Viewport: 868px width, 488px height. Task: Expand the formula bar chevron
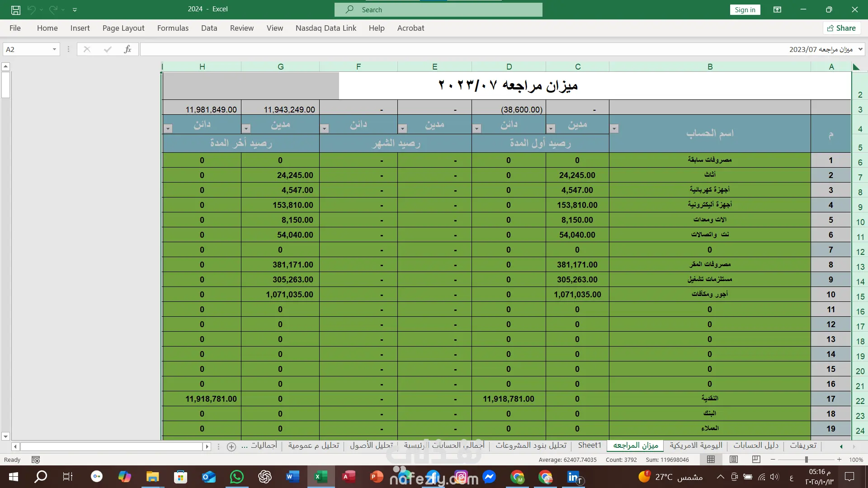(860, 49)
